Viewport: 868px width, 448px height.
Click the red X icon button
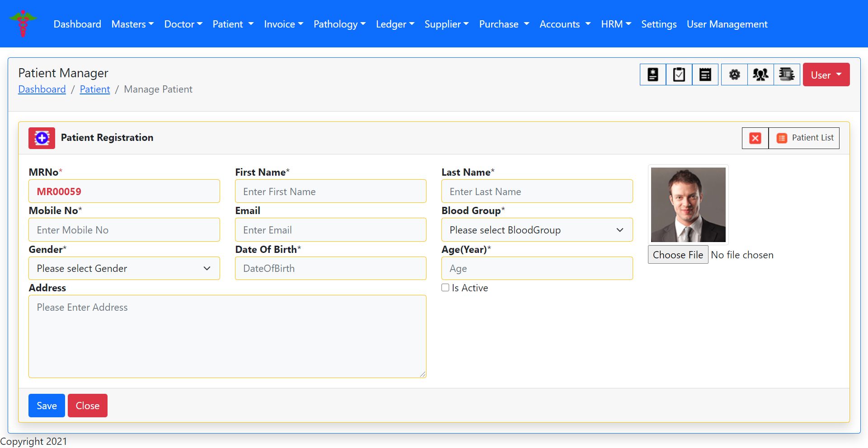pyautogui.click(x=755, y=138)
